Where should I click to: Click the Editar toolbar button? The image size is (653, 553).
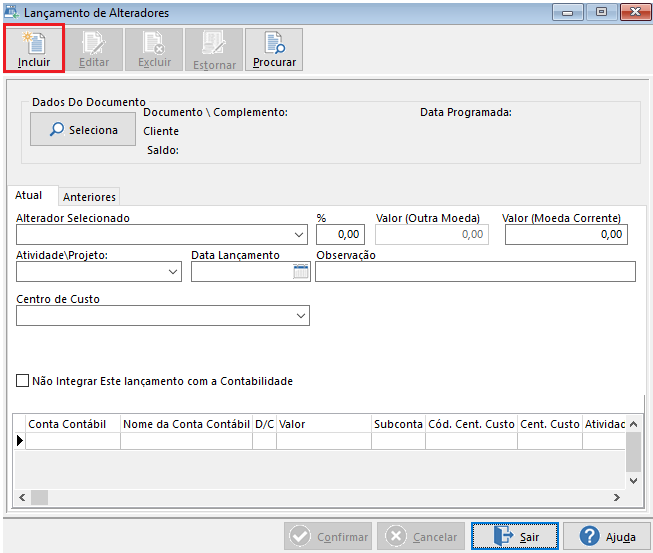click(94, 50)
